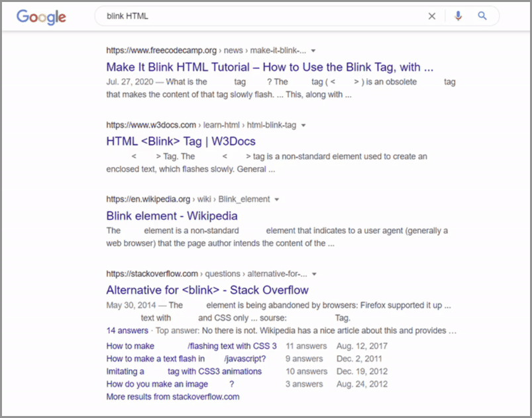Screen dimensions: 532x418
Task: Open 'Imitating a tag with CSS3 animations' sublink
Action: coord(184,371)
